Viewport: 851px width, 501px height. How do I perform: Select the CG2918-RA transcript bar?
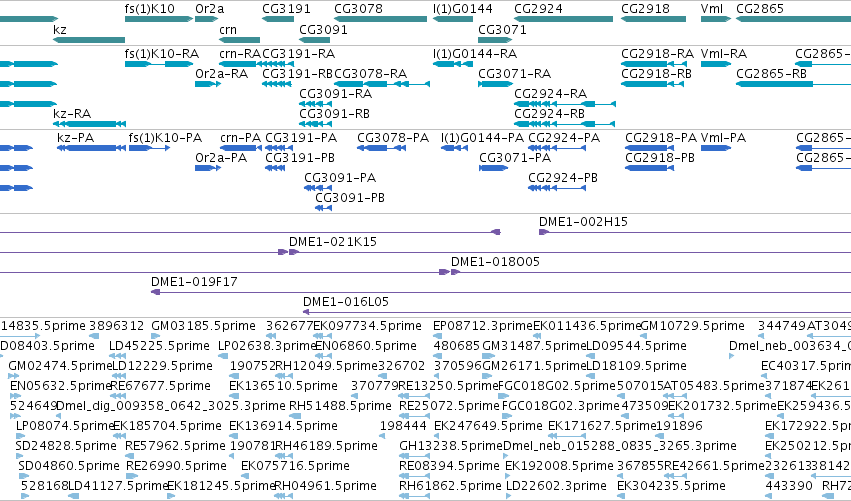tap(652, 64)
